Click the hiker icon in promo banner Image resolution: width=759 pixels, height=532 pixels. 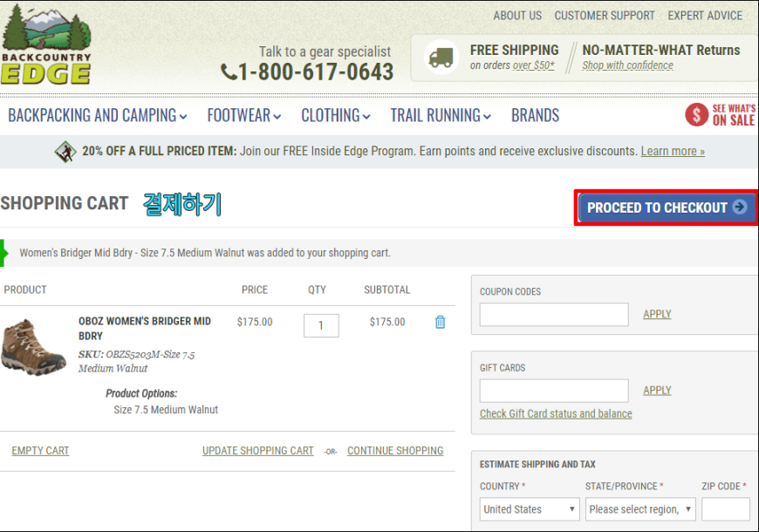(65, 152)
